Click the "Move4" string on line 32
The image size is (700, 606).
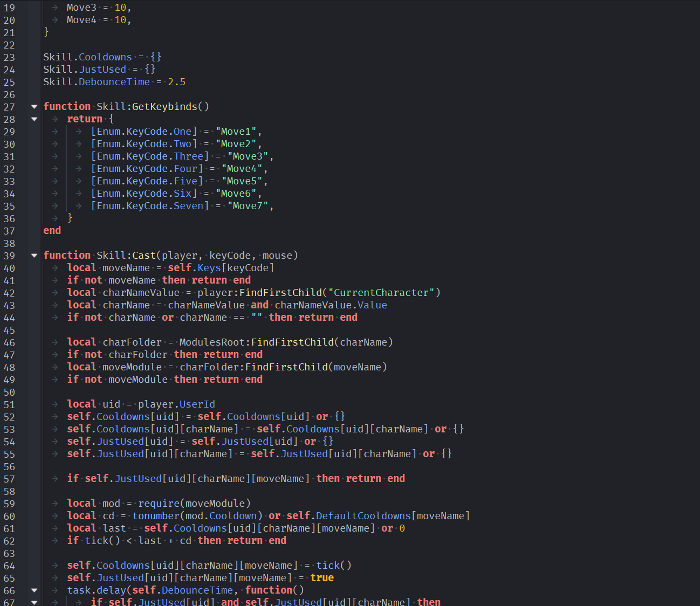[x=242, y=169]
